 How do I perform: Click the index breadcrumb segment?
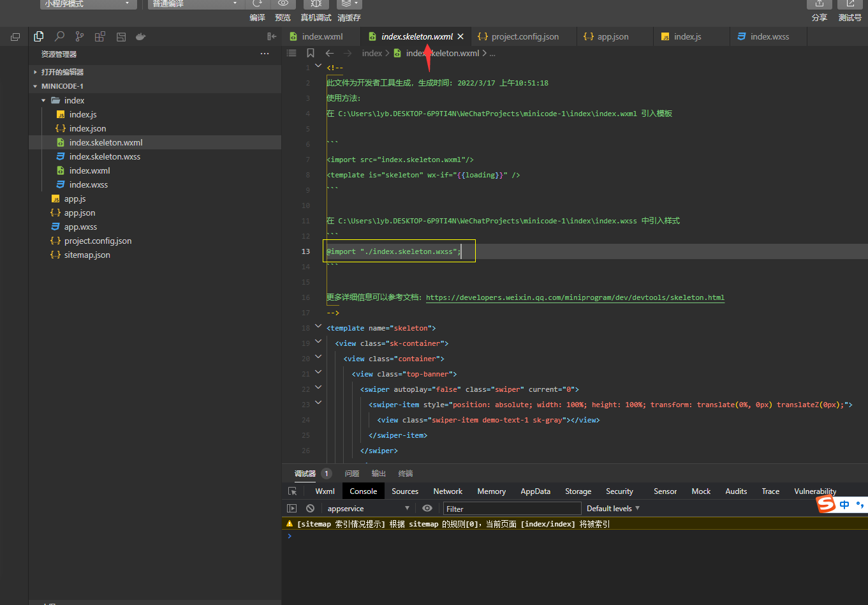click(372, 53)
